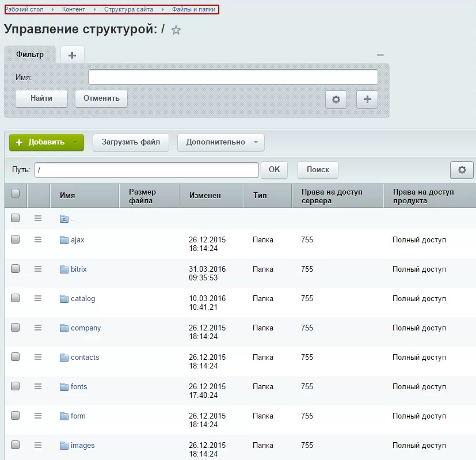Screen dimensions: 476x460
Task: Open action menu for company row
Action: tap(38, 328)
